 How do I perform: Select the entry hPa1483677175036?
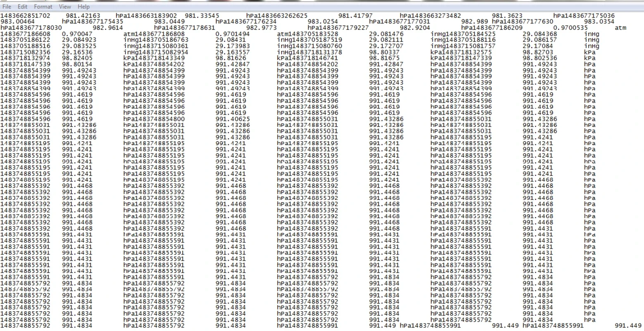pyautogui.click(x=584, y=16)
